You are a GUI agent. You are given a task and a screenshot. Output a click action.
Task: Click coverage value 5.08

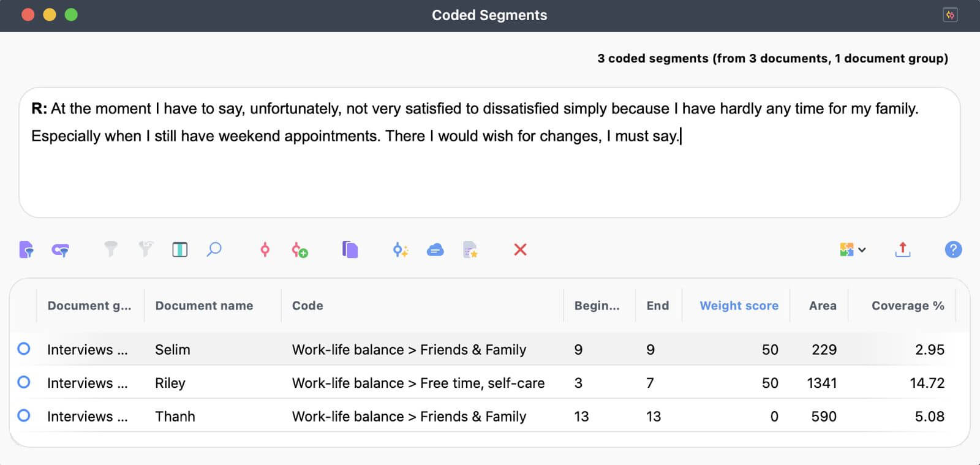pos(930,417)
